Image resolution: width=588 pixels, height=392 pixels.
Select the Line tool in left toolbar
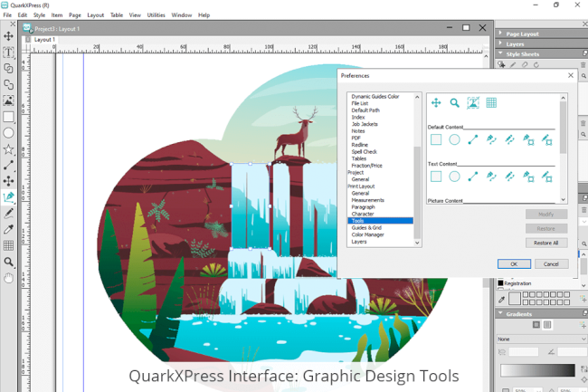tap(8, 165)
